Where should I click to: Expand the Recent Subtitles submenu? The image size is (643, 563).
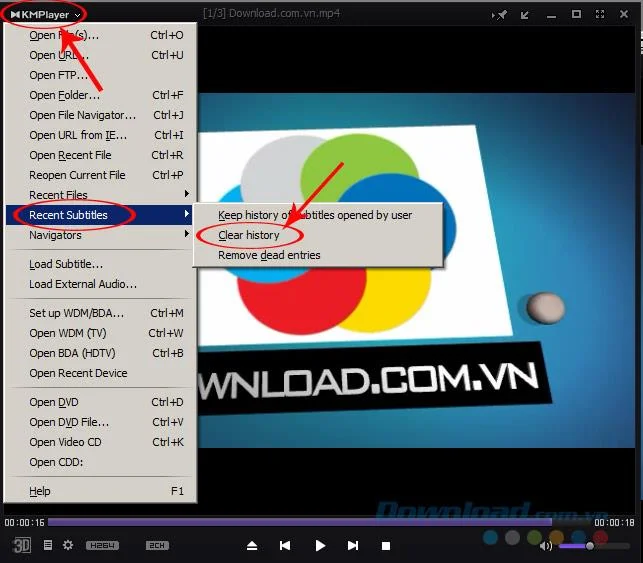100,215
